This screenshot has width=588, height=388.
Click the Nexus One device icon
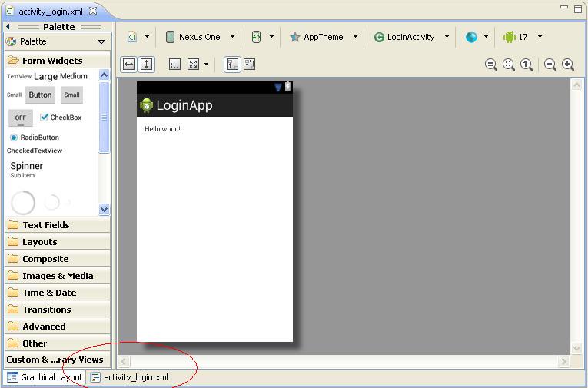click(170, 37)
